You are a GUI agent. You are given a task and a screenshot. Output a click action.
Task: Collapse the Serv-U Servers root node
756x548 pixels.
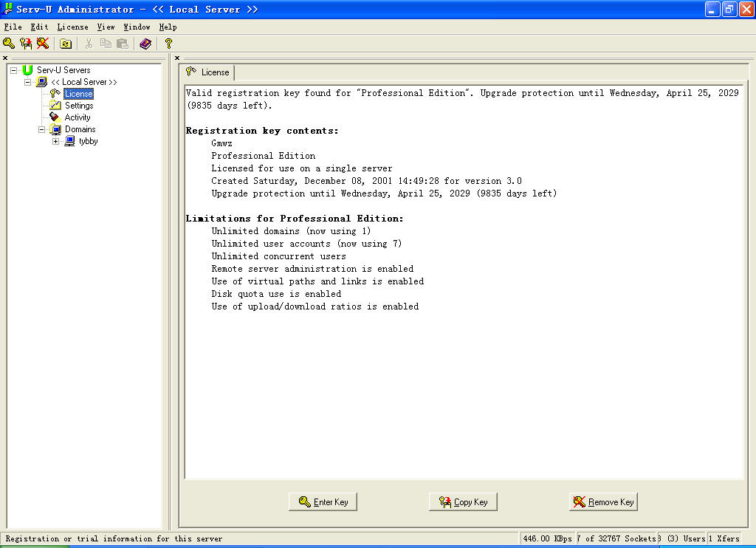(14, 70)
